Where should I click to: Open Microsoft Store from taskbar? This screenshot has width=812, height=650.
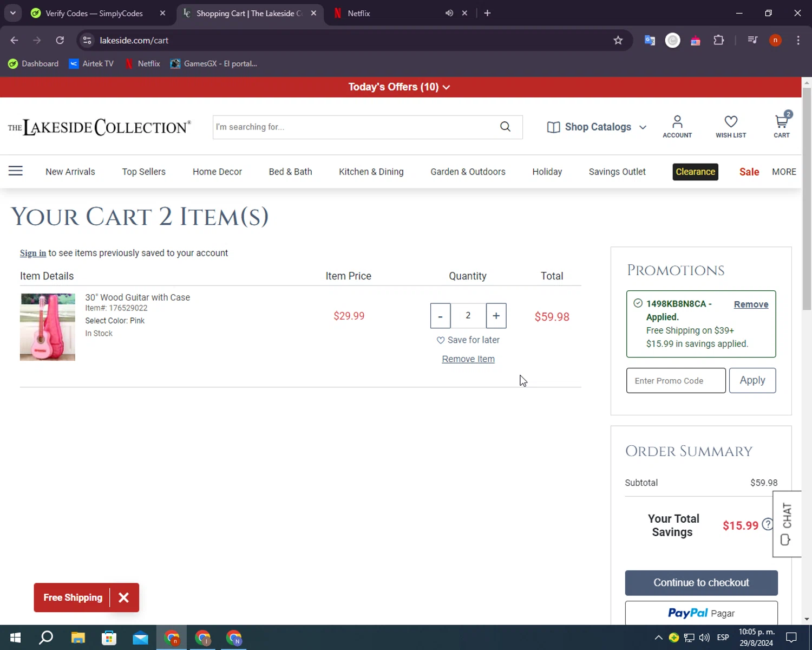(x=109, y=638)
